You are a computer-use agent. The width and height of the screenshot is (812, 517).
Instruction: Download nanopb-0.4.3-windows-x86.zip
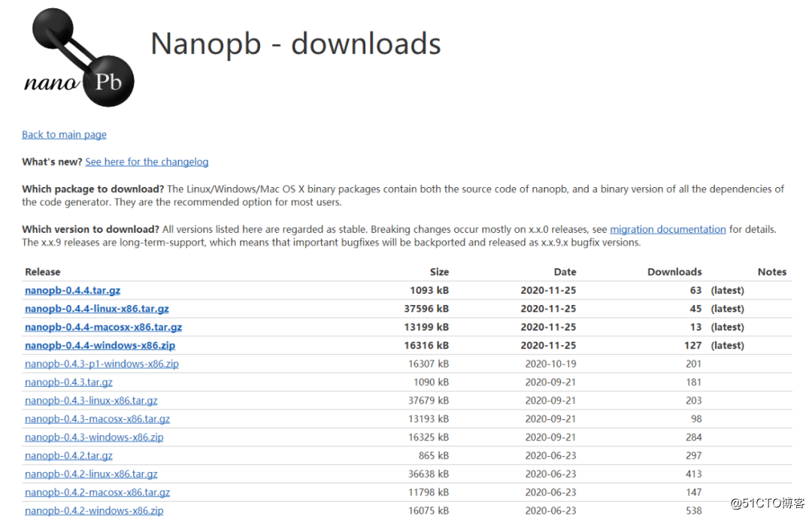point(94,437)
